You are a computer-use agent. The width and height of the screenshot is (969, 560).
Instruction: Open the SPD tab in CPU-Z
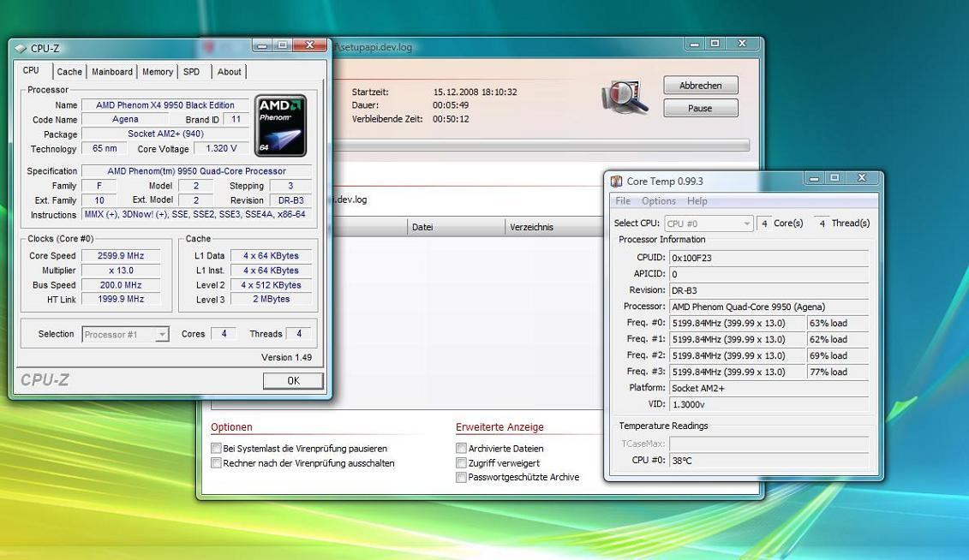[192, 72]
